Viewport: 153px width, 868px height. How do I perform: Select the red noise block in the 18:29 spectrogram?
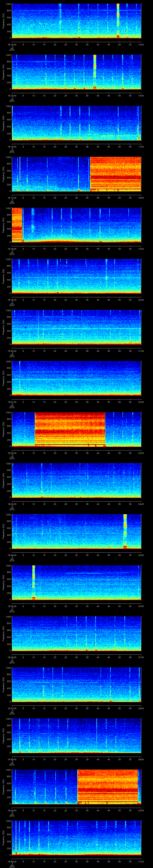[108, 786]
